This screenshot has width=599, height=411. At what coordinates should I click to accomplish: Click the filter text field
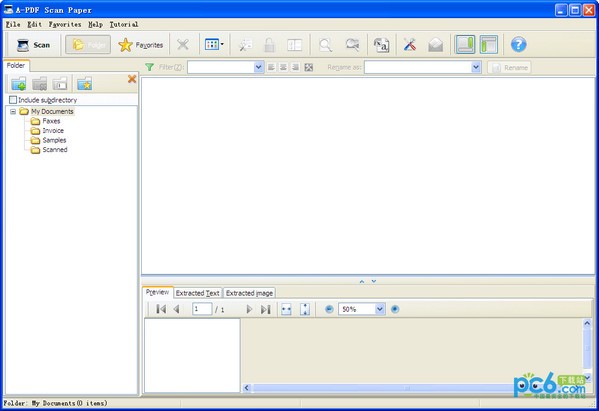(x=221, y=67)
